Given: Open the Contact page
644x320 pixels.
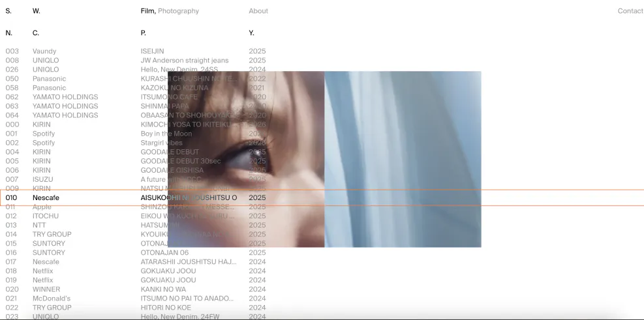Looking at the screenshot, I should pyautogui.click(x=630, y=11).
